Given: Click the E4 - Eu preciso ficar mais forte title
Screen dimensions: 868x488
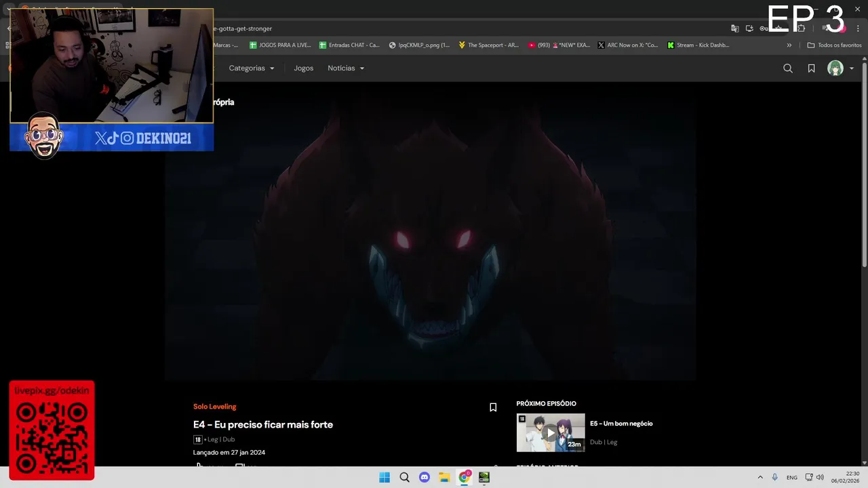Looking at the screenshot, I should pyautogui.click(x=263, y=425).
